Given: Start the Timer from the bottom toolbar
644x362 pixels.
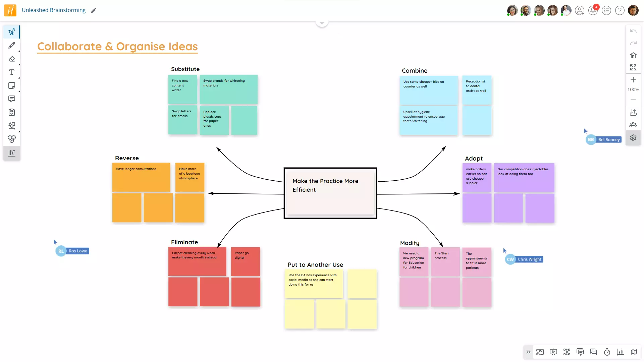Looking at the screenshot, I should (606, 352).
